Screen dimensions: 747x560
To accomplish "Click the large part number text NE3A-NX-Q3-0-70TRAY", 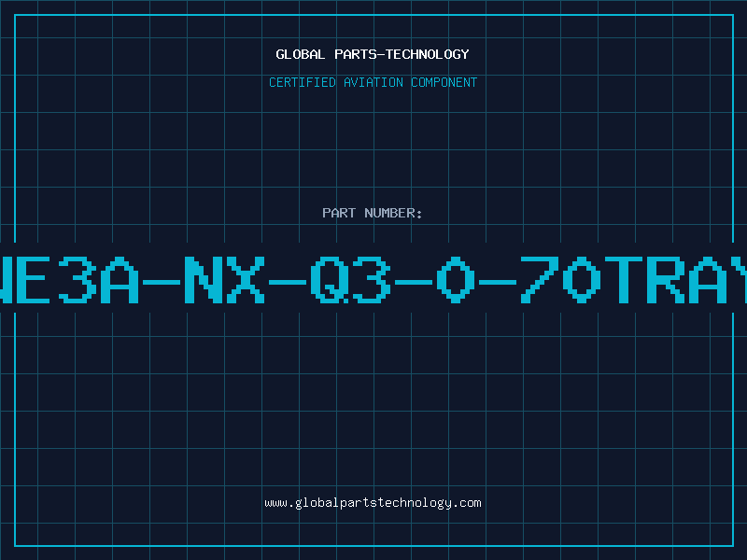I will tap(373, 280).
